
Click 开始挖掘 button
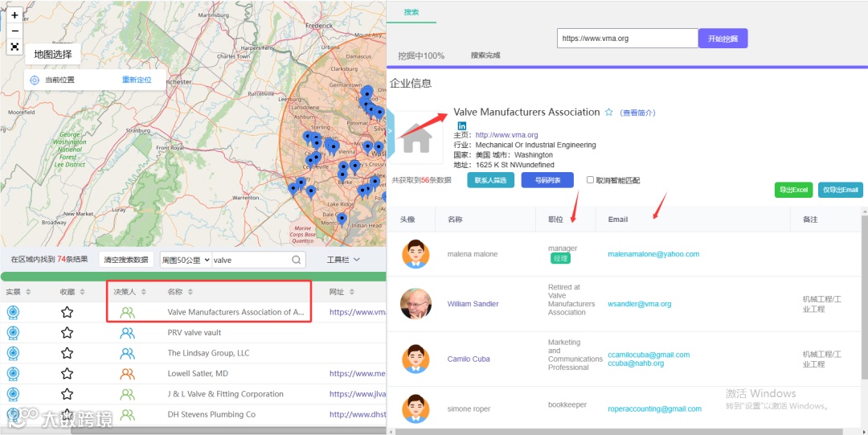(x=723, y=39)
